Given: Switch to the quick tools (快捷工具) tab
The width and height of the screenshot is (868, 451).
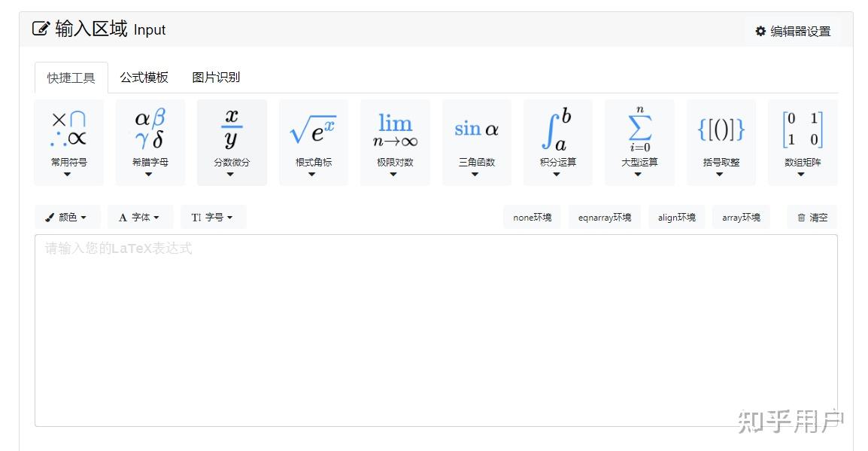Looking at the screenshot, I should pos(70,77).
